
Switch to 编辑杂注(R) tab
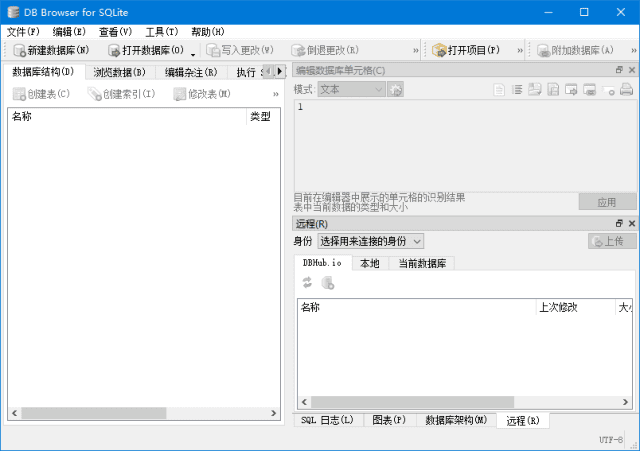pyautogui.click(x=191, y=73)
